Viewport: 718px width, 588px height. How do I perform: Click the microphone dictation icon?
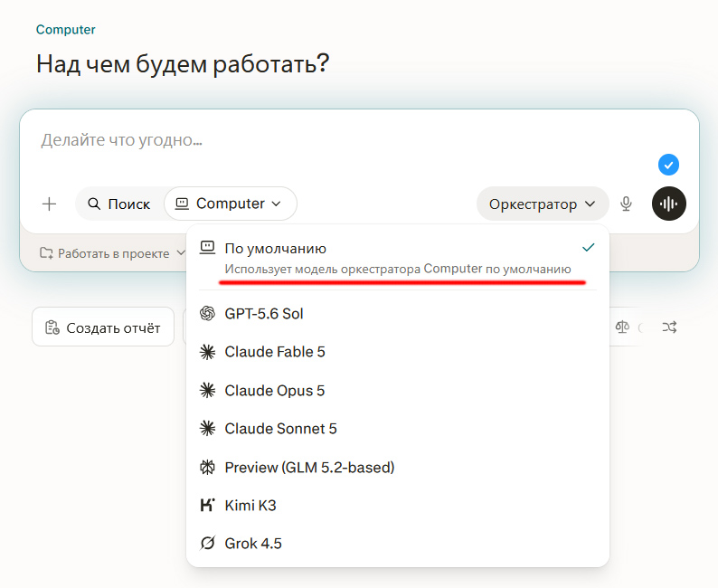(x=626, y=204)
